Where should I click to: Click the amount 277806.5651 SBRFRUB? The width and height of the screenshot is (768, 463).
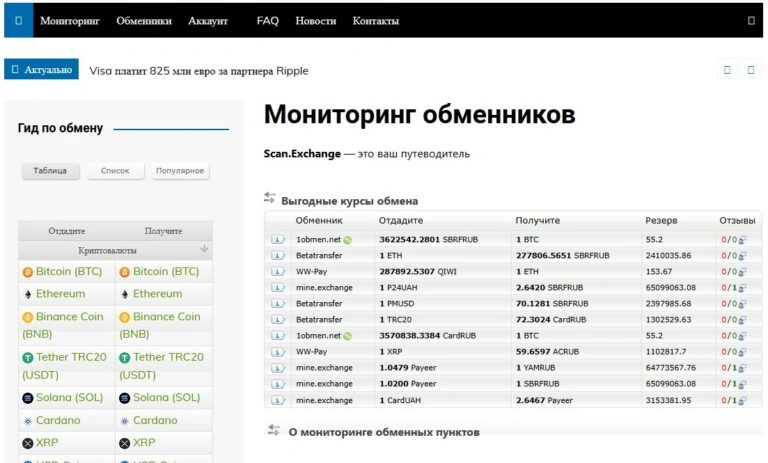click(563, 256)
